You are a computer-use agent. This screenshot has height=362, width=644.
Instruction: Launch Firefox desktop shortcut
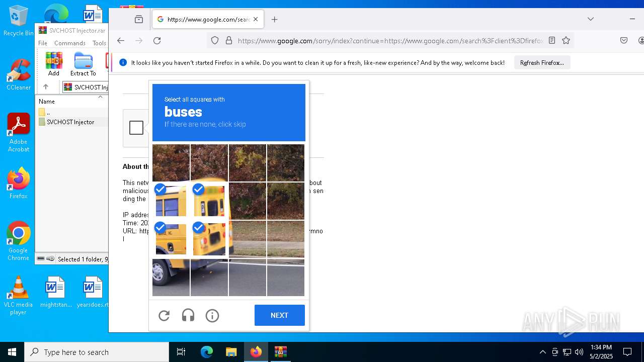coord(19,183)
